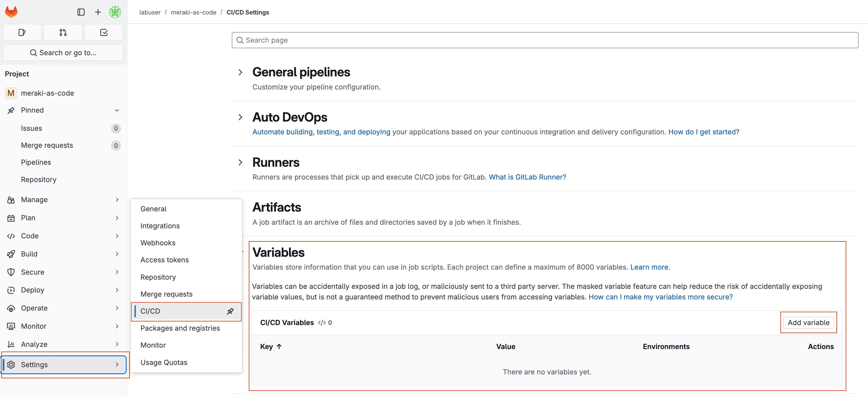Screen dimensions: 868x397
Task: Collapse the Pinned section in sidebar
Action: 117,110
